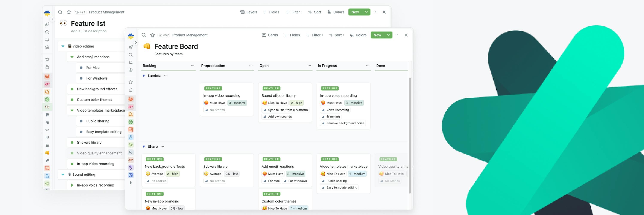Viewport: 644px width, 215px height.
Task: Open Product Management breadcrumb link on board
Action: click(190, 35)
